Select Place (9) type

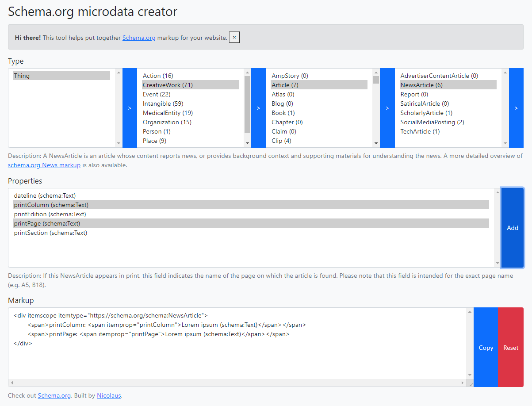(190, 141)
